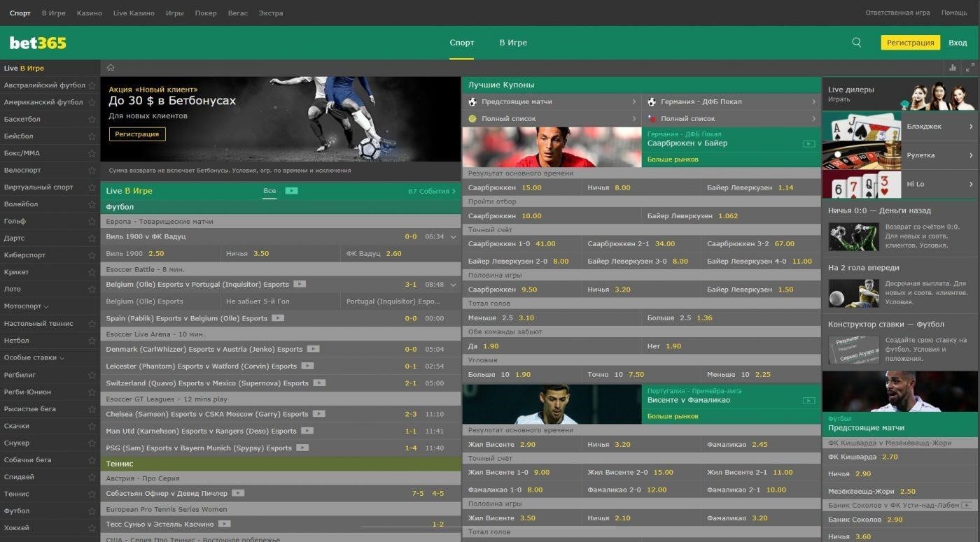Image resolution: width=980 pixels, height=542 pixels.
Task: Filter live events by video stream icon
Action: (x=291, y=191)
